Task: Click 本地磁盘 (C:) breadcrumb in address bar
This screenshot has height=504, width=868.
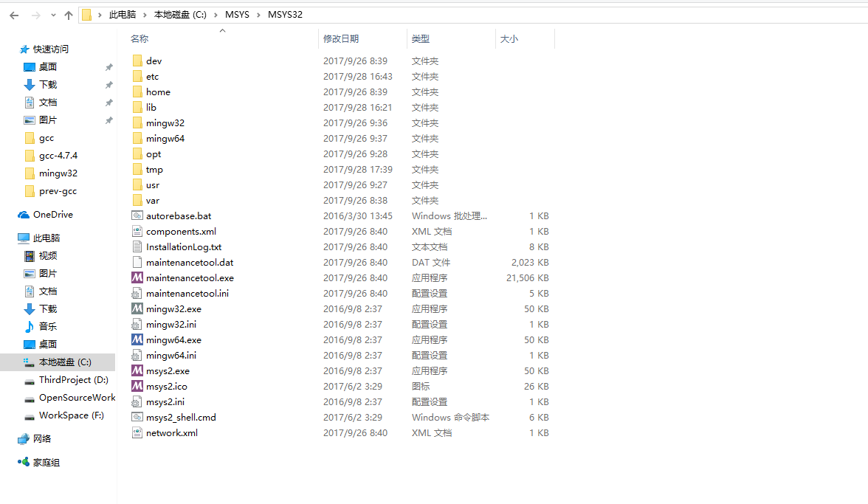Action: [180, 14]
